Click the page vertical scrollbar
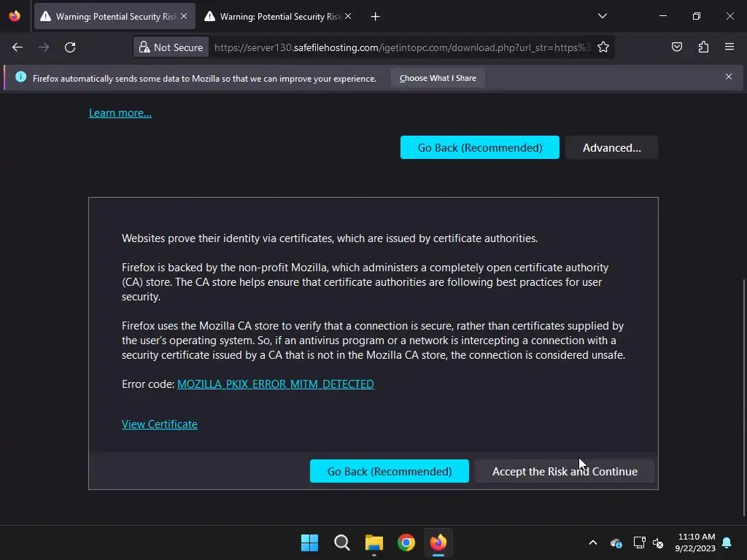This screenshot has width=747, height=560. (744, 397)
